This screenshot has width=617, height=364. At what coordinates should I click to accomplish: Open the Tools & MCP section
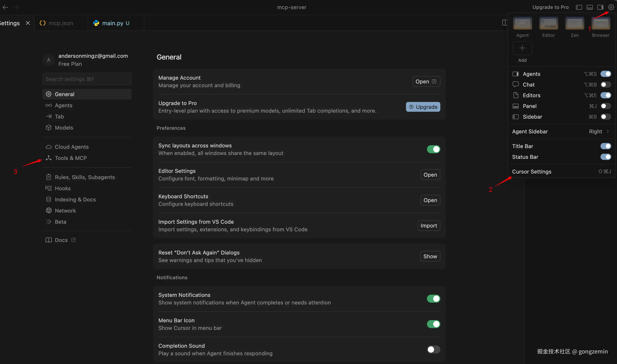(x=87, y=158)
